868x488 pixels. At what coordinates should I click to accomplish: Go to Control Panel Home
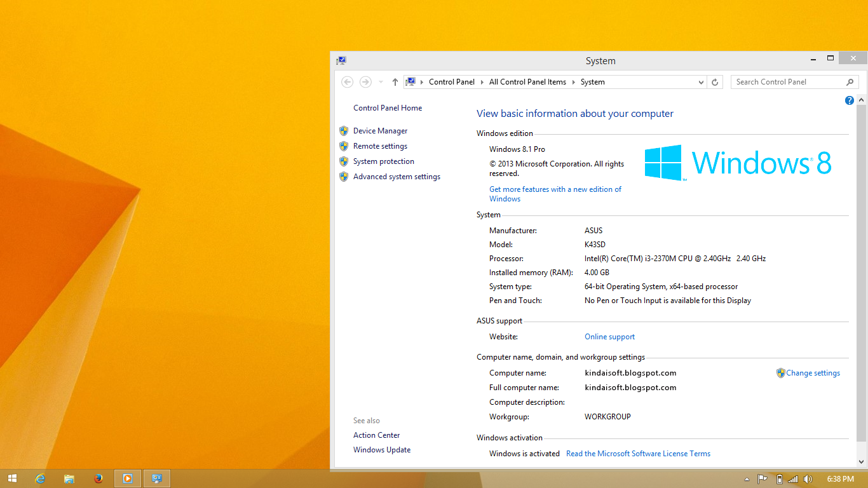pos(388,108)
